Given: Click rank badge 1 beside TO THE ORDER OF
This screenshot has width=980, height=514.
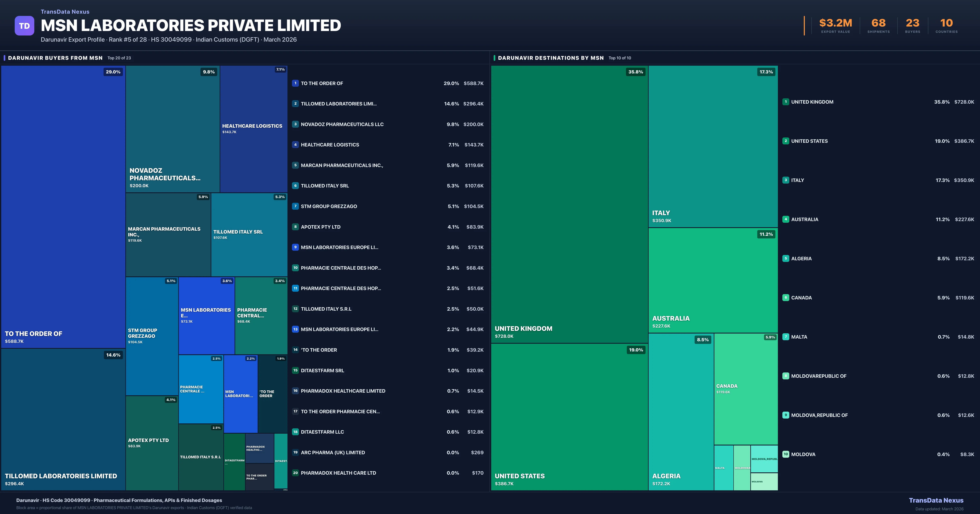Looking at the screenshot, I should pyautogui.click(x=295, y=83).
